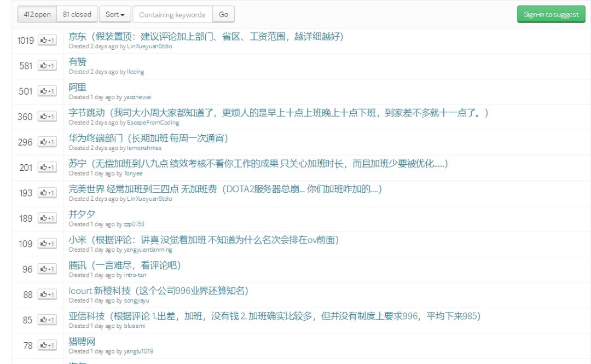Open the 阿里 suggestion link
The image size is (591, 364).
point(78,88)
